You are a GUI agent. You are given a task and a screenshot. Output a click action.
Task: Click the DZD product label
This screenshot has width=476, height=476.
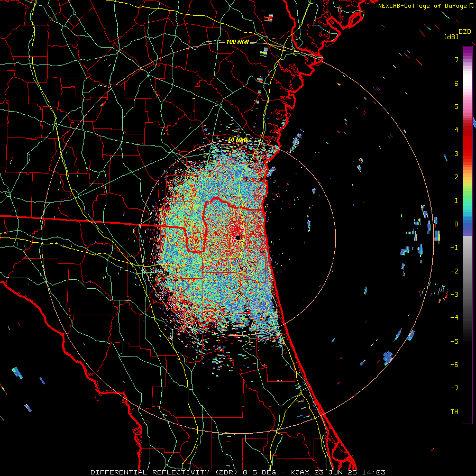(465, 32)
